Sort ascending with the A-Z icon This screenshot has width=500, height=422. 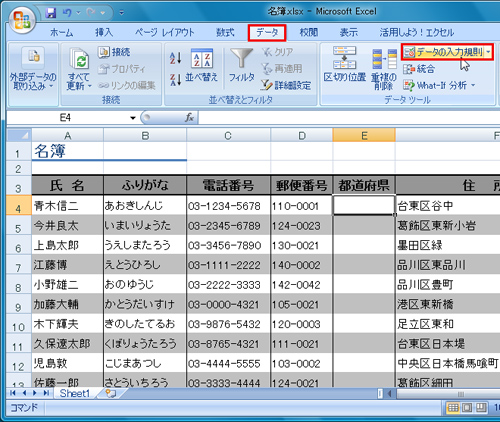click(175, 58)
